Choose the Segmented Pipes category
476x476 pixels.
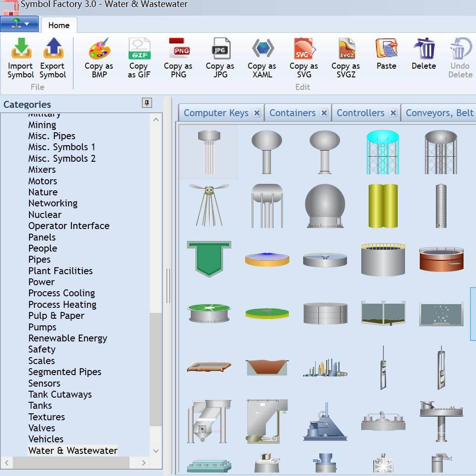65,372
